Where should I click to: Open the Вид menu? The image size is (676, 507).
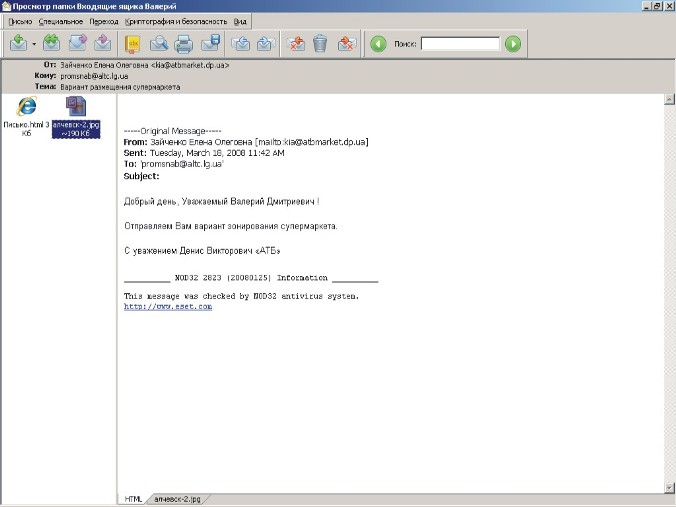tap(240, 22)
